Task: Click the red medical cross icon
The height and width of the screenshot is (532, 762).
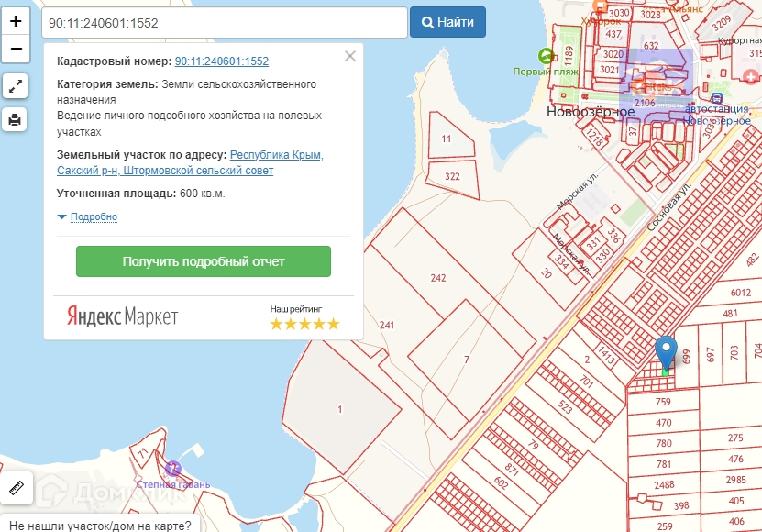Action: coord(750,75)
